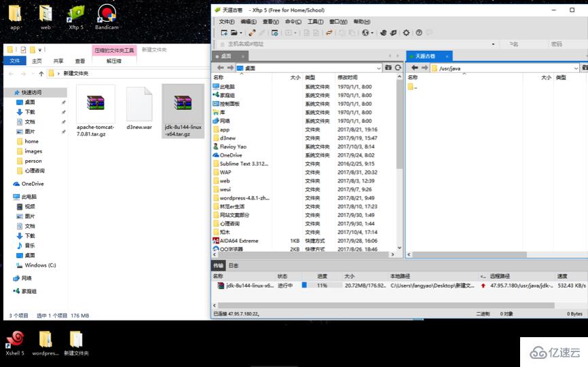
Task: Click the Open Session folder icon in Xftp
Action: pos(234,33)
